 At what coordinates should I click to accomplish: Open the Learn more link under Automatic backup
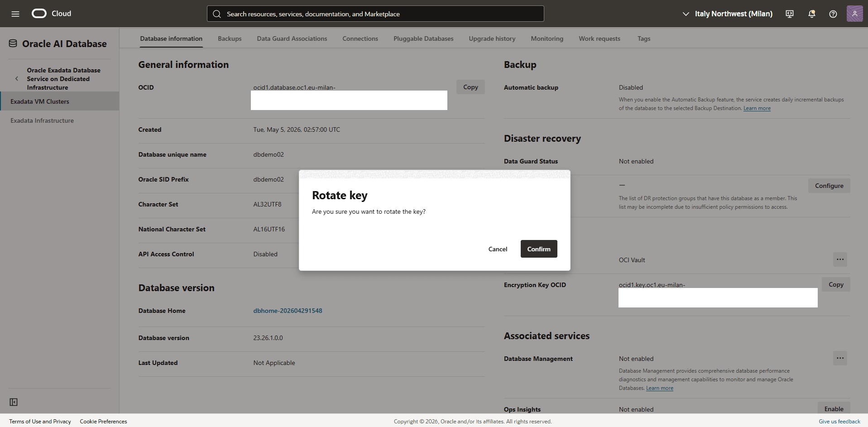pyautogui.click(x=757, y=108)
